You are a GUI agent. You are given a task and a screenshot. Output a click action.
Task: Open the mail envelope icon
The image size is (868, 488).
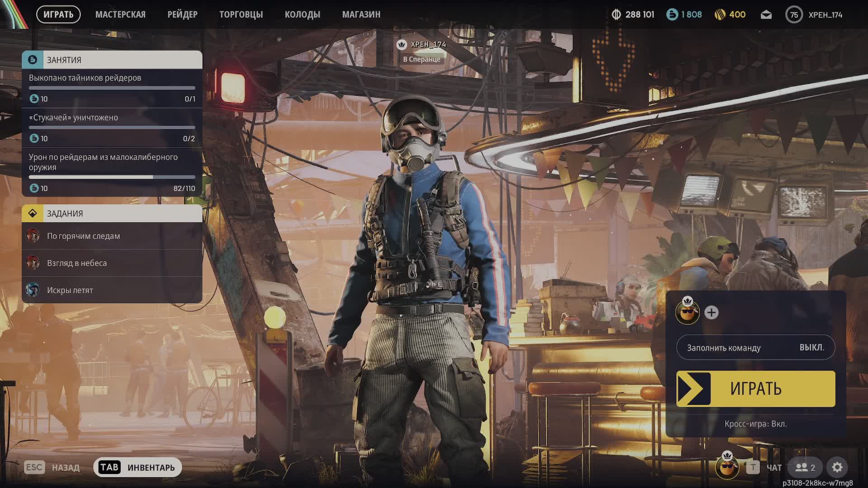(x=766, y=15)
